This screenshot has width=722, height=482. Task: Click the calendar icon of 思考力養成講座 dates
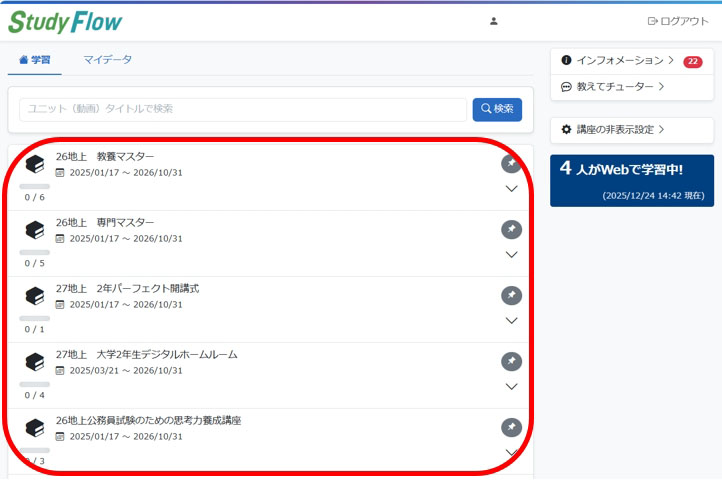tap(60, 436)
